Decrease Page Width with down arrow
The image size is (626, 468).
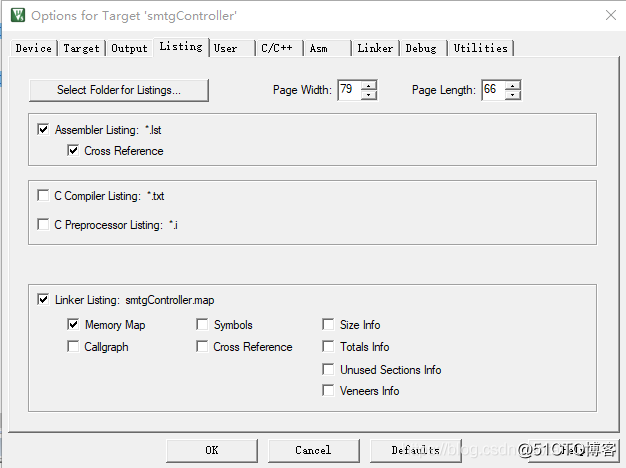(369, 95)
